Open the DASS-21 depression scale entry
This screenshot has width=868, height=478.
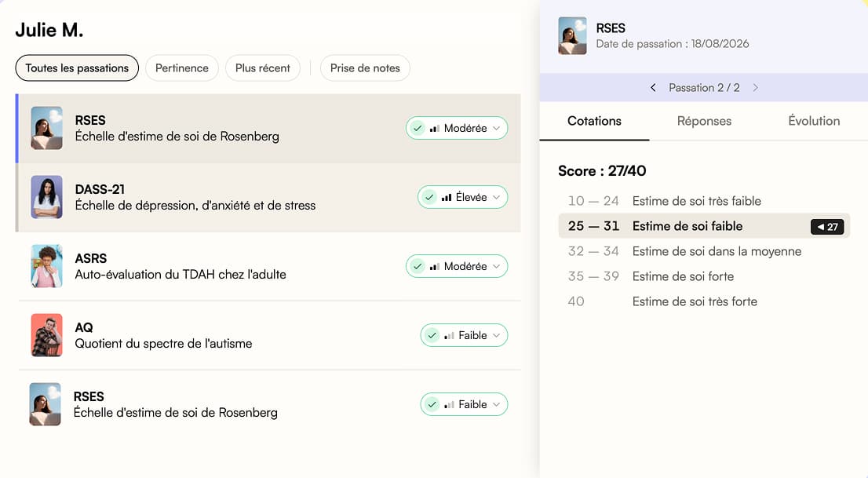[x=268, y=197]
